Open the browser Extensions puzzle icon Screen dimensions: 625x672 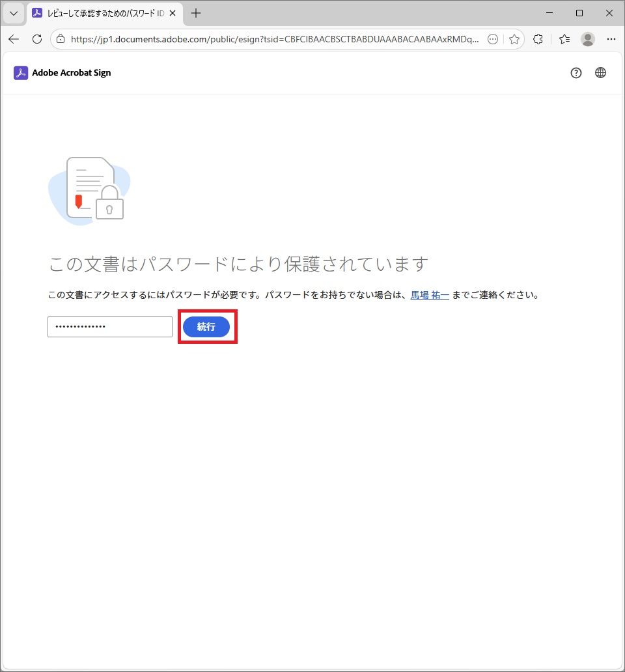click(538, 39)
